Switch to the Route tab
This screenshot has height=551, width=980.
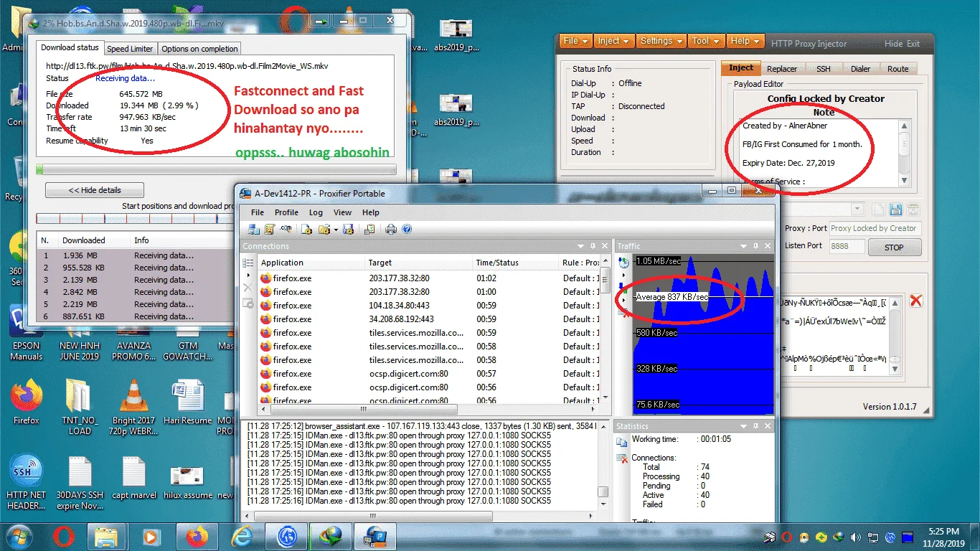tap(897, 69)
